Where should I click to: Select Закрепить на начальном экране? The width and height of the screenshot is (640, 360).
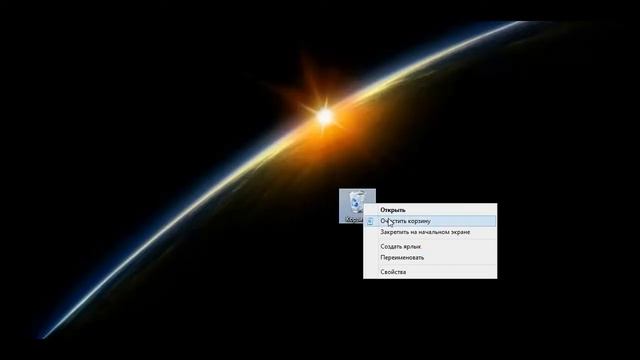(x=430, y=232)
